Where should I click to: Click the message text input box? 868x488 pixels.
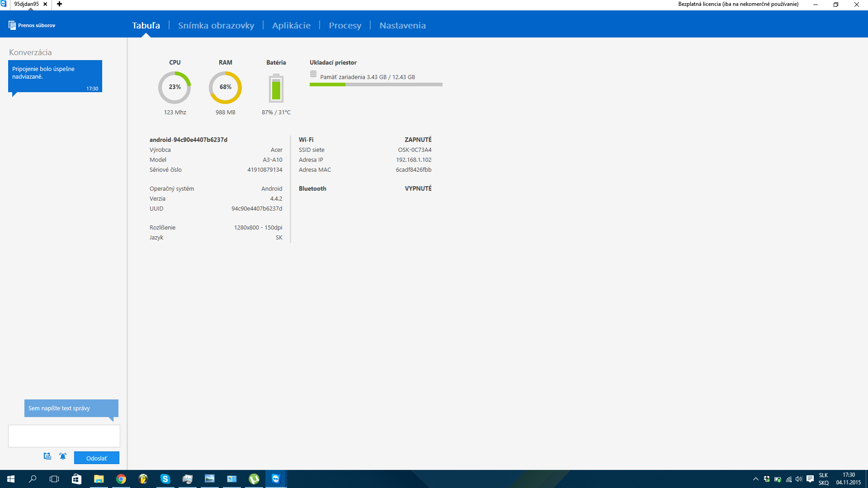[64, 436]
